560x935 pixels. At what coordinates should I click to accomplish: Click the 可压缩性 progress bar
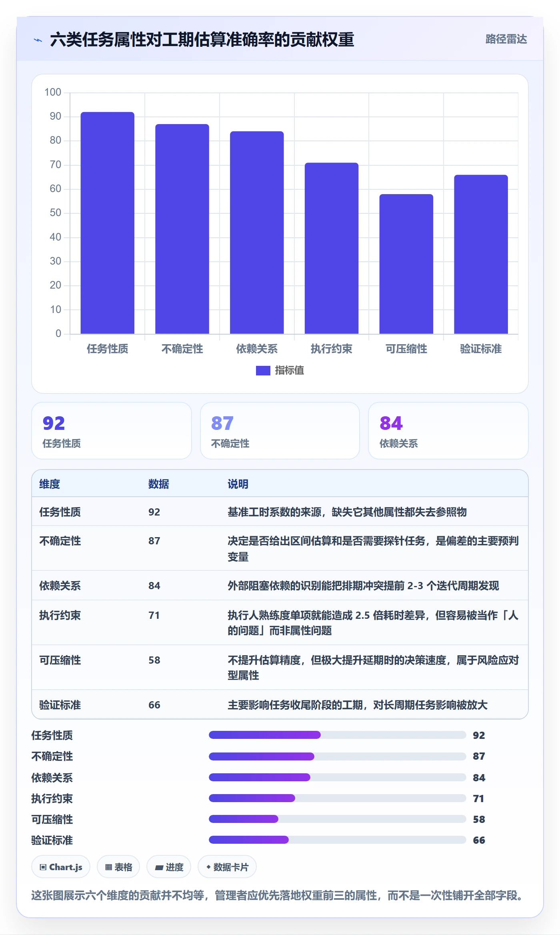337,819
